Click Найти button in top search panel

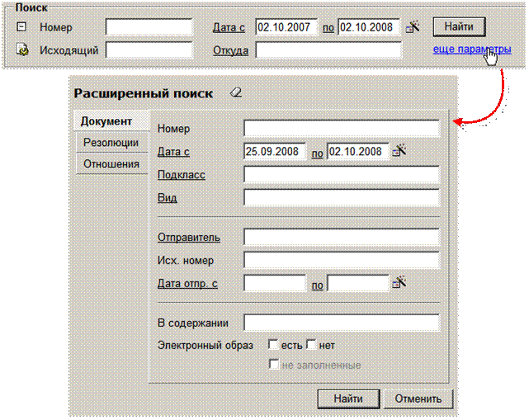pyautogui.click(x=459, y=26)
